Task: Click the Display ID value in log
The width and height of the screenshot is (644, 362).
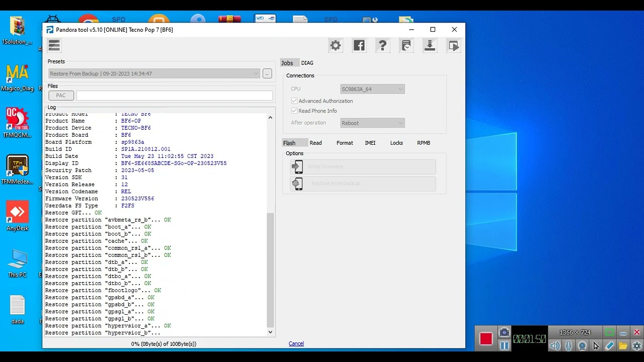Action: click(174, 163)
